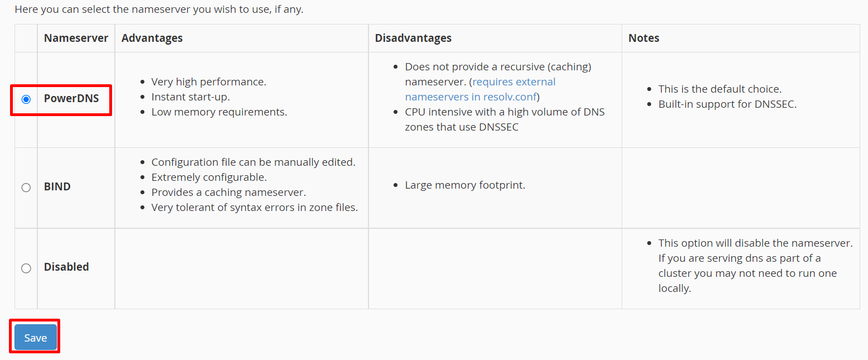Viewport: 868px width, 360px height.
Task: Choose the BIND nameserver radio button
Action: (x=26, y=187)
